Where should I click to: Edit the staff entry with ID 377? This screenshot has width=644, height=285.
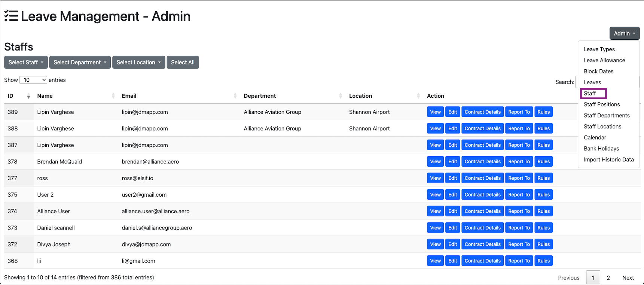pos(452,178)
